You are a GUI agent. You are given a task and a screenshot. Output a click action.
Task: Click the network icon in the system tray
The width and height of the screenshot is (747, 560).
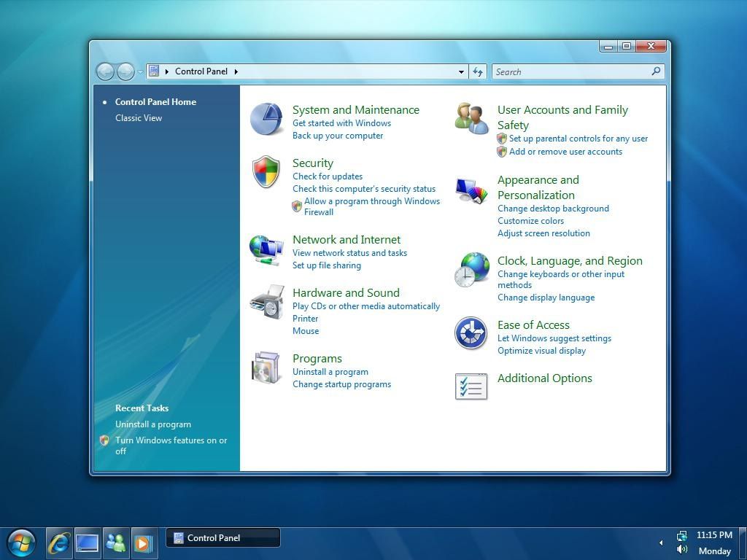(x=682, y=536)
